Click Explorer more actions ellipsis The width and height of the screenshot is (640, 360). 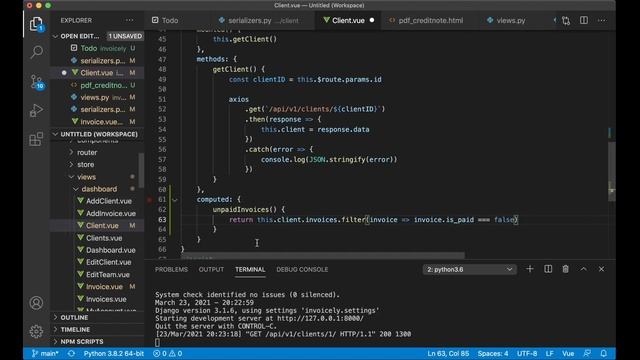pyautogui.click(x=129, y=20)
